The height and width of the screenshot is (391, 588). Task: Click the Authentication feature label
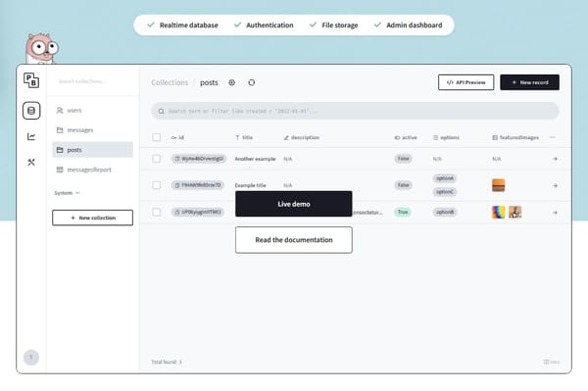(269, 25)
